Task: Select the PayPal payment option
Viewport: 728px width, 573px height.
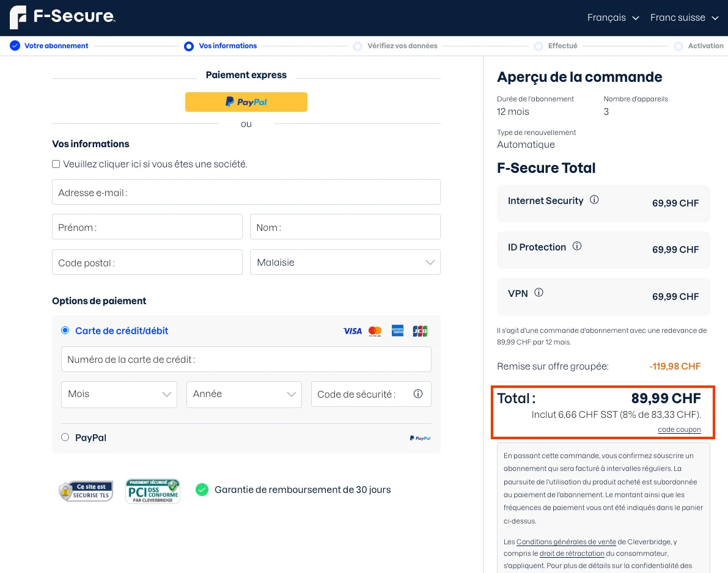Action: click(65, 437)
